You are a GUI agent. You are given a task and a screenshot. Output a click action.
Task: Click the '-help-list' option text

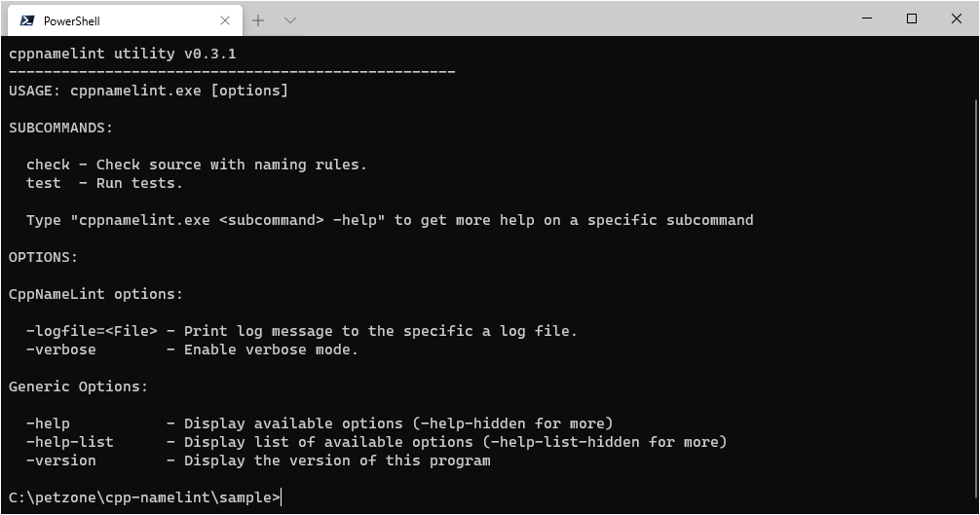click(x=70, y=442)
